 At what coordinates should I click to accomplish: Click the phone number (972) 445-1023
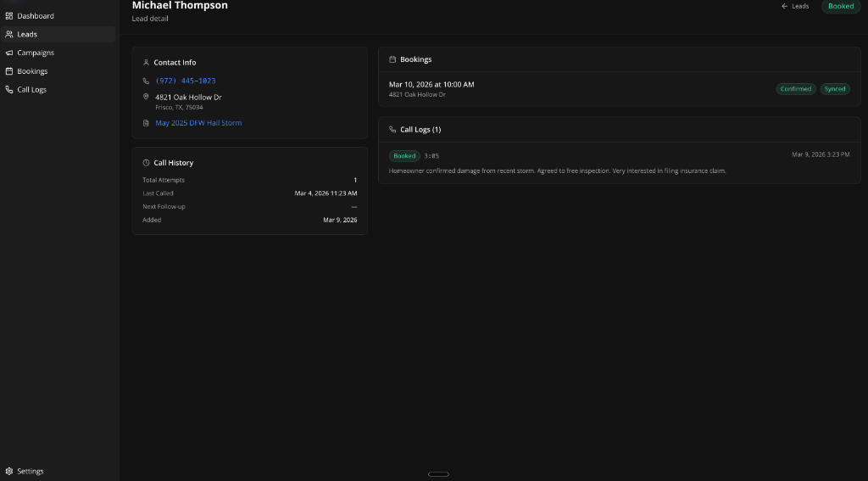pos(186,81)
